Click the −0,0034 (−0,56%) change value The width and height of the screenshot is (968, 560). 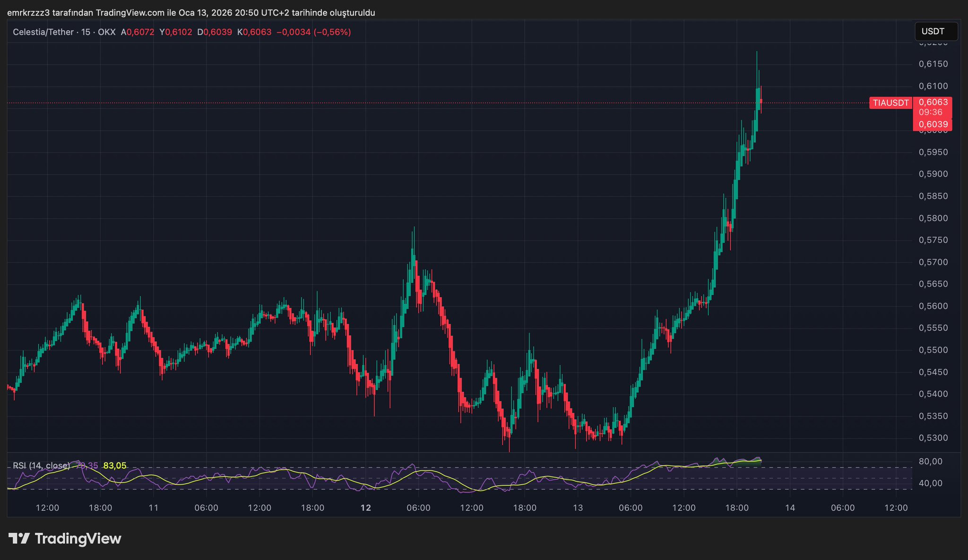313,32
